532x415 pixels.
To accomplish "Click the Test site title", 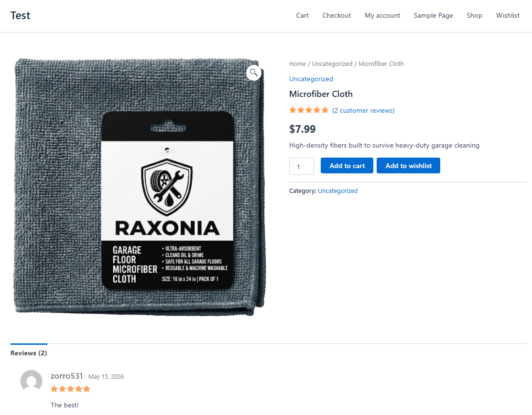I will pyautogui.click(x=21, y=16).
